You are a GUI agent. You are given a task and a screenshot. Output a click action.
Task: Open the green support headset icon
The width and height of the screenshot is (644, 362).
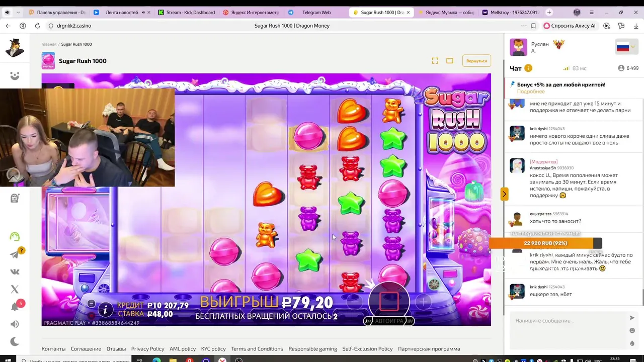[15, 236]
